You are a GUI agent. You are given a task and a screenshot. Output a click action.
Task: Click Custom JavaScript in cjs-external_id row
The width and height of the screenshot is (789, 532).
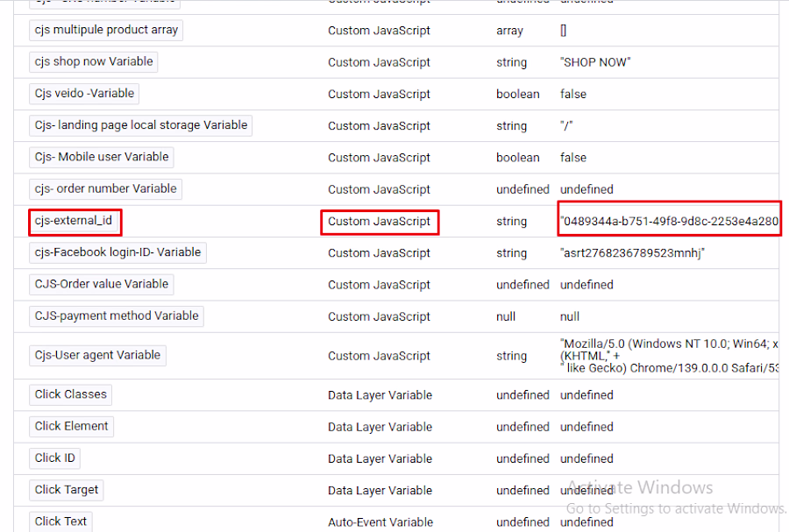(x=379, y=221)
